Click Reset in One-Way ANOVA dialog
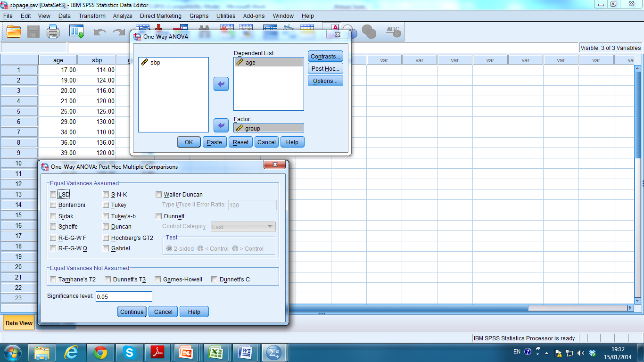The height and width of the screenshot is (362, 644). click(x=241, y=142)
